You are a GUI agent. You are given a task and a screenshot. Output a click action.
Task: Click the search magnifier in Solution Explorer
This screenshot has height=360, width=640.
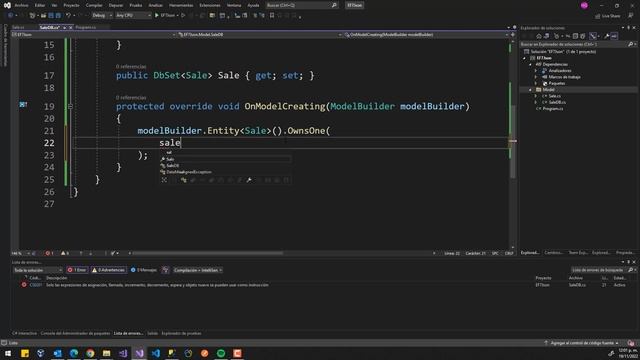(631, 44)
